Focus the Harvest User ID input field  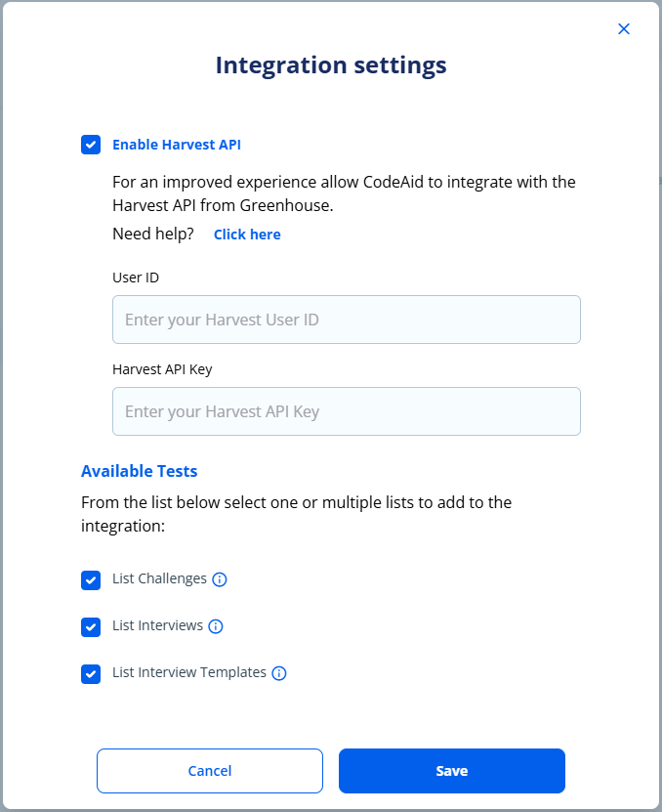coord(347,320)
